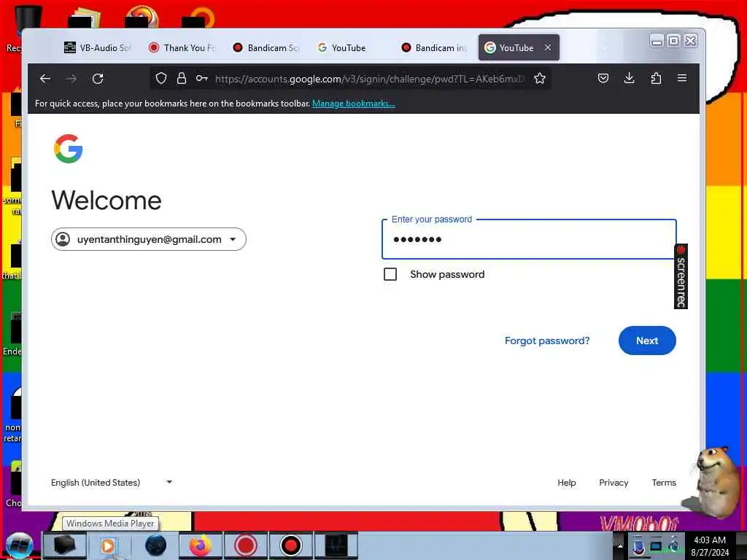Open the Terms link
Image resolution: width=747 pixels, height=560 pixels.
click(664, 483)
